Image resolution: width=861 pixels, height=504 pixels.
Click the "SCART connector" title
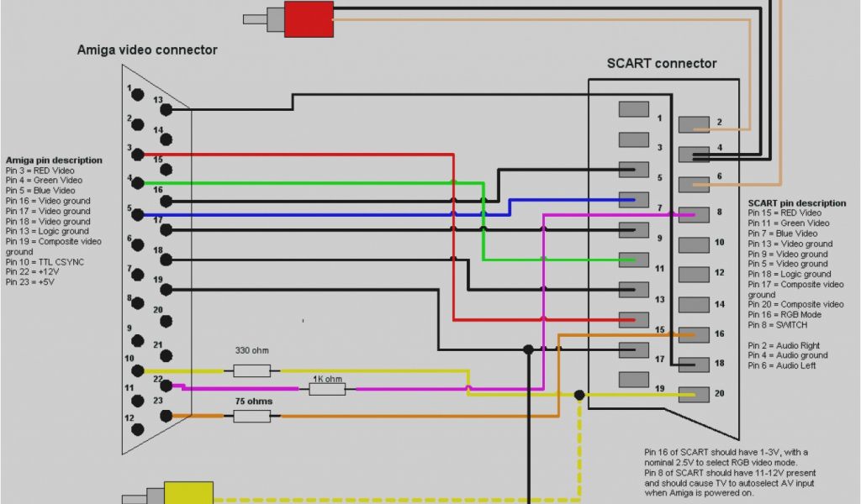(662, 64)
